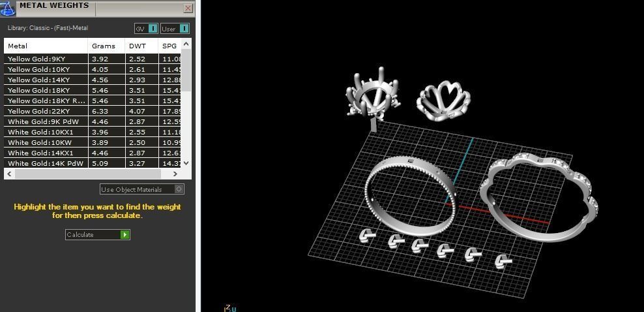Screen dimensions: 644x312
Task: Select the White Gold:14K PdW row
Action: coord(93,163)
